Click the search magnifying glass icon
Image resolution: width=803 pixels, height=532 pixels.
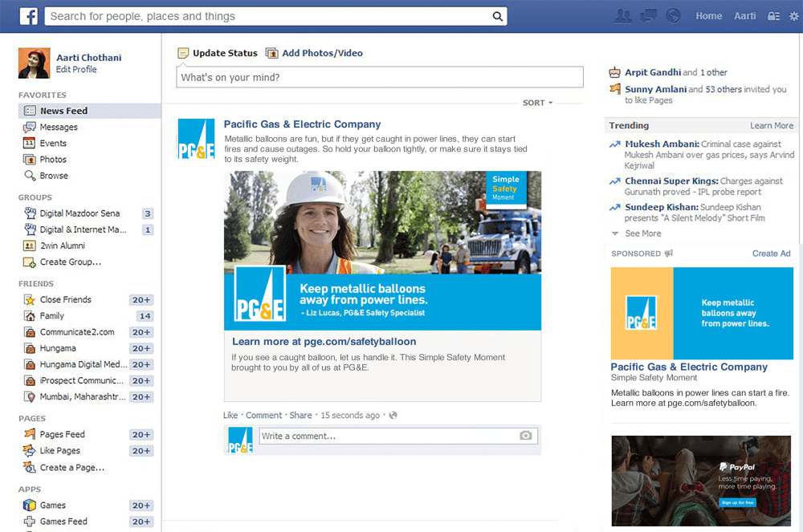497,15
